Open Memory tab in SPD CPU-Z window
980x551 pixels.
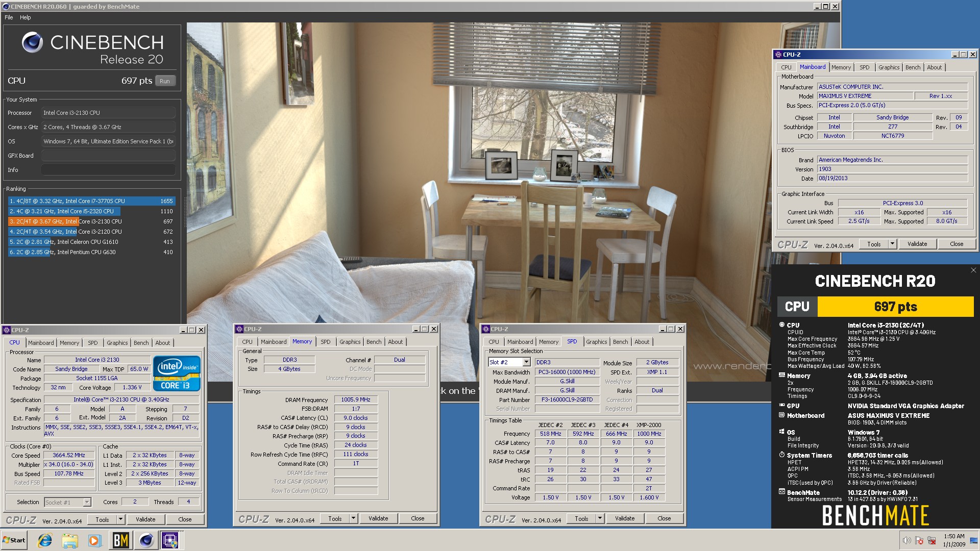548,342
